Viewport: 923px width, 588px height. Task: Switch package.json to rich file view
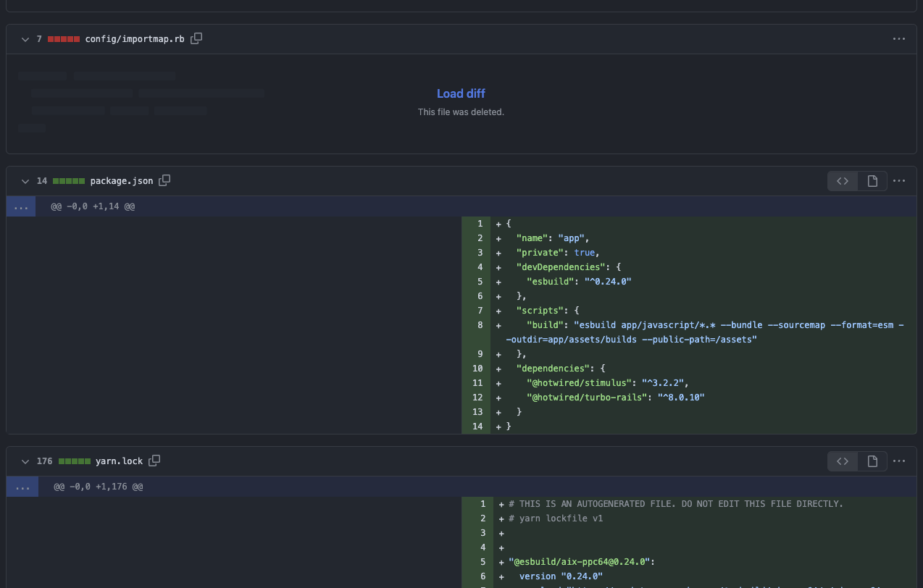[x=872, y=181]
